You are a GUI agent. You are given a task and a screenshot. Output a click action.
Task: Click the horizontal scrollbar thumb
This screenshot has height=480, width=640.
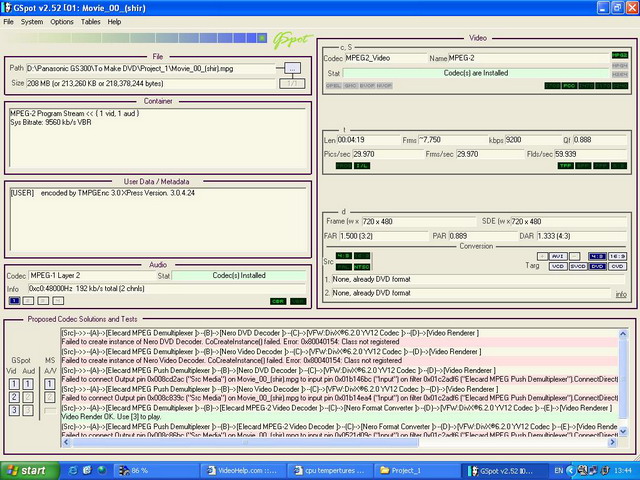[245, 442]
